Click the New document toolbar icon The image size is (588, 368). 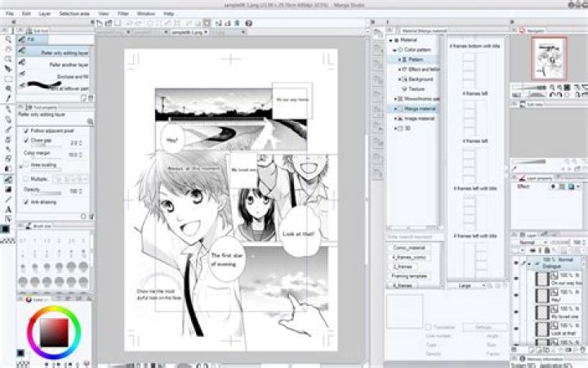tap(100, 23)
